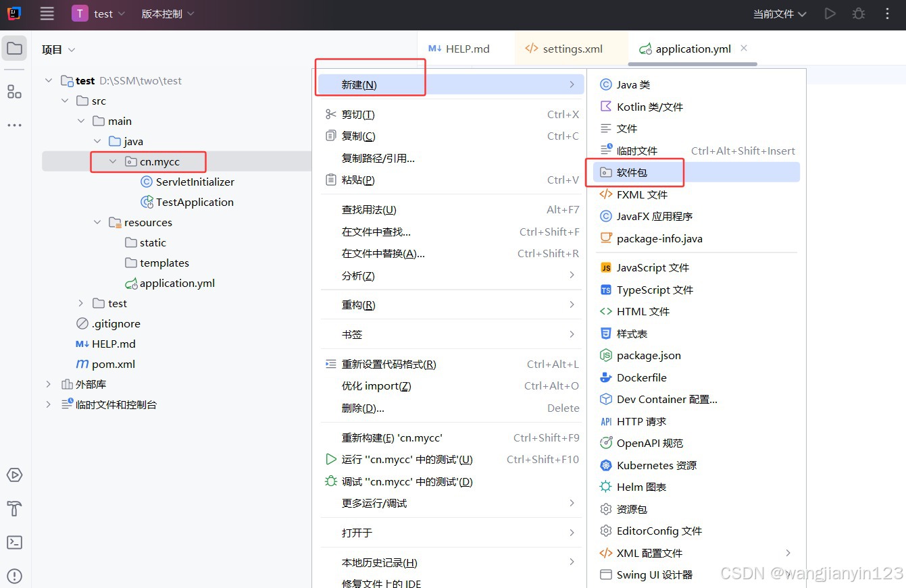
Task: Open the main hamburger menu
Action: [x=47, y=14]
